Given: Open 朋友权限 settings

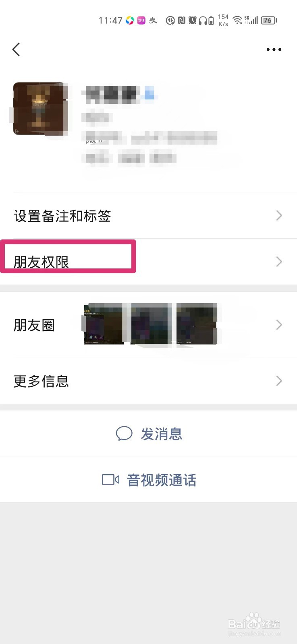Looking at the screenshot, I should [x=148, y=262].
